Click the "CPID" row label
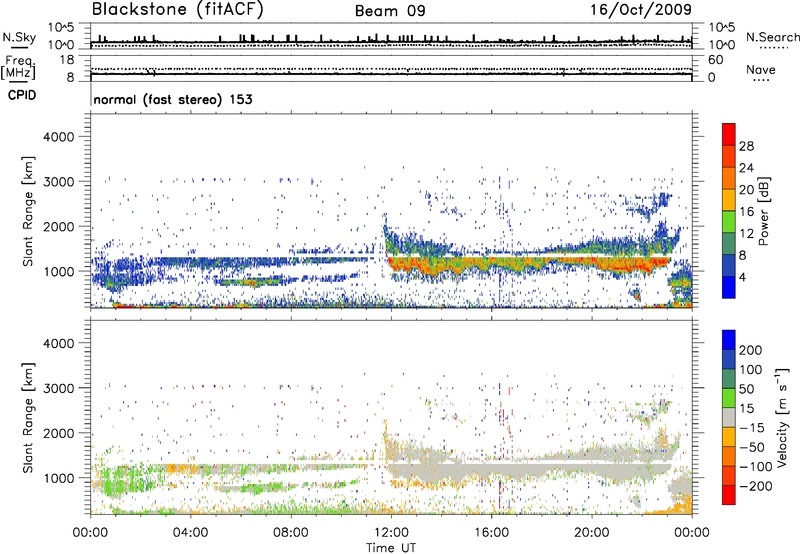The height and width of the screenshot is (554, 800). point(22,95)
